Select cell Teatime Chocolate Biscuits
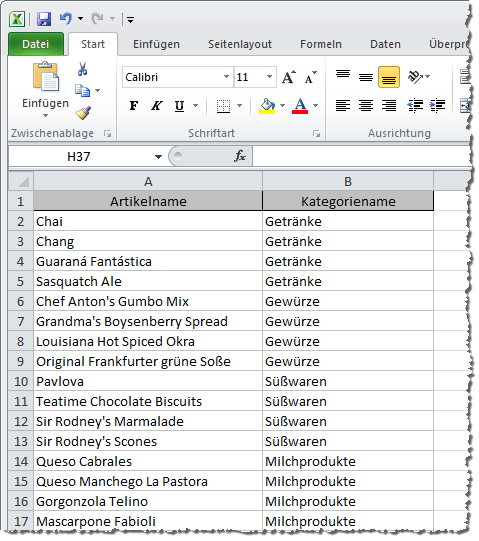The width and height of the screenshot is (479, 541). [148, 402]
